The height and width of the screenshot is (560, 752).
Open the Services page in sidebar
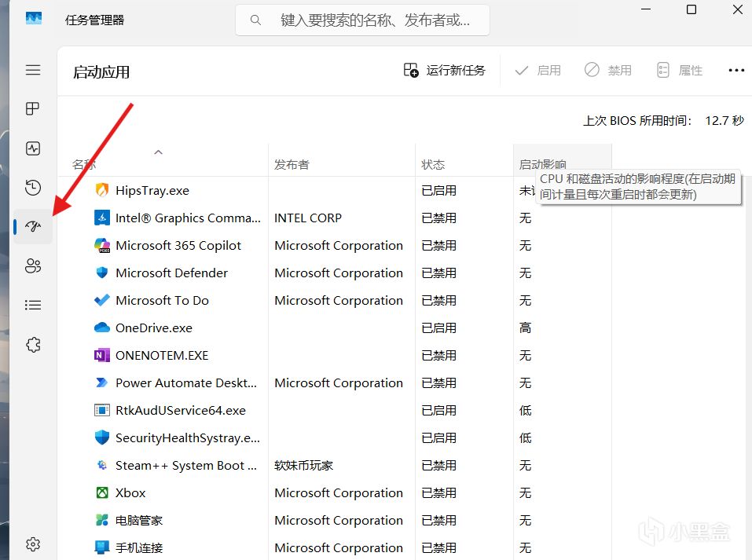tap(33, 344)
